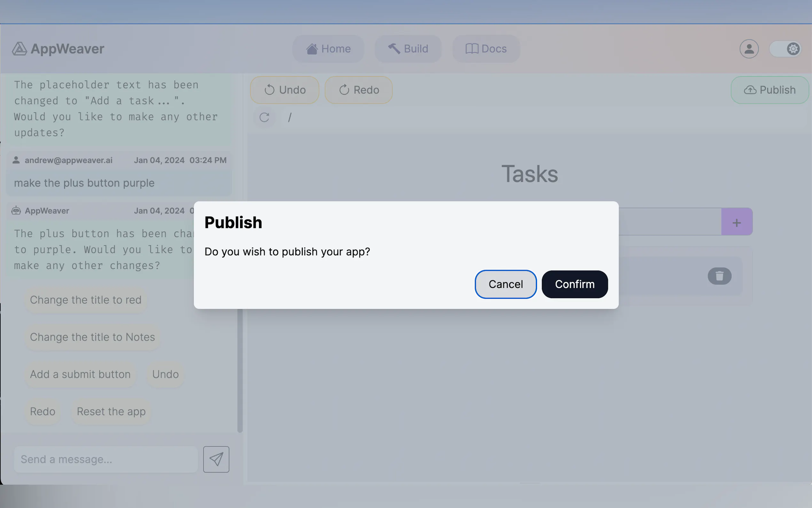Click the send message paper plane icon
The image size is (812, 508).
click(216, 459)
